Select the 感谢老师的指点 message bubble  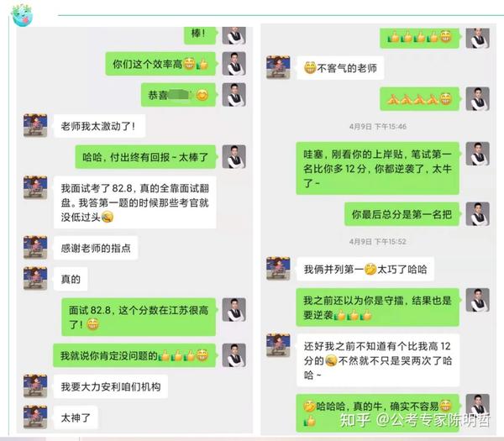click(96, 248)
